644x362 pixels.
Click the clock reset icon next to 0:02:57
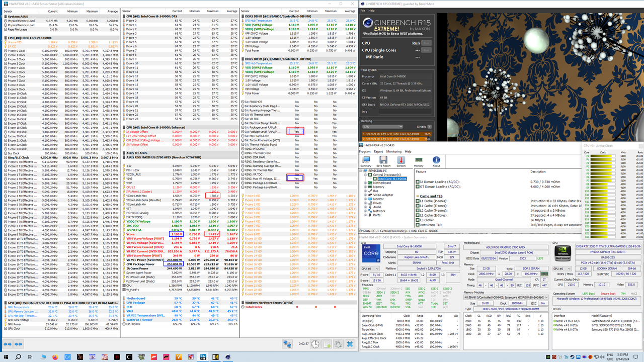click(x=315, y=344)
